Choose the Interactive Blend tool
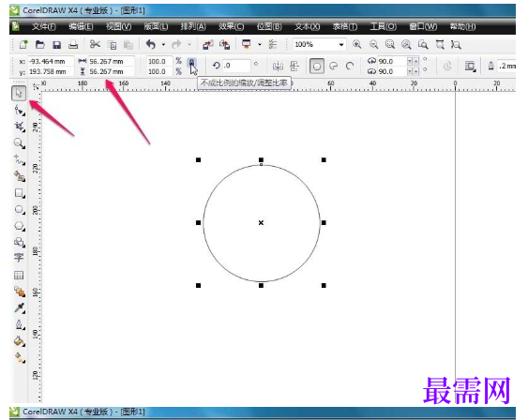The image size is (528, 420). click(x=19, y=292)
